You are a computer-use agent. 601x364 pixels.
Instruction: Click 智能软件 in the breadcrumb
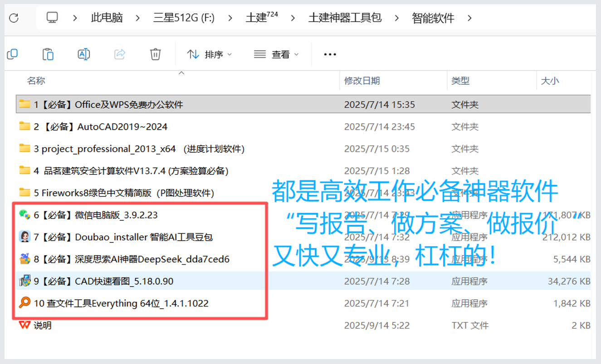point(433,18)
